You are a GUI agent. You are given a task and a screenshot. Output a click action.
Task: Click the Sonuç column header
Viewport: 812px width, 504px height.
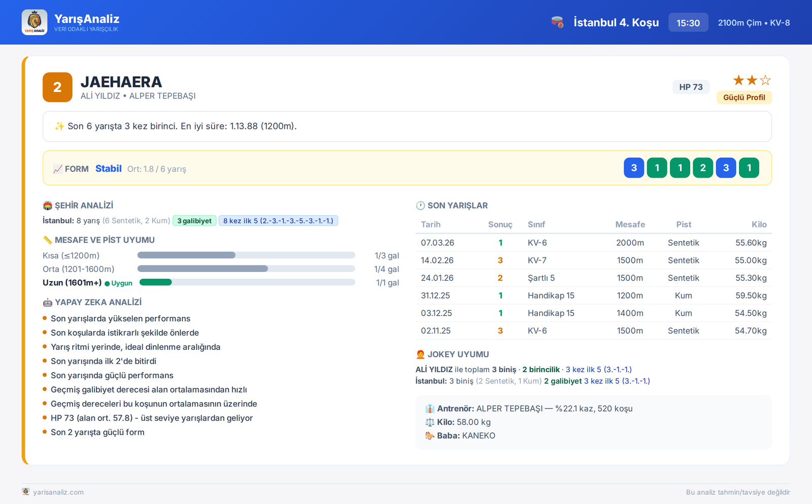pyautogui.click(x=500, y=224)
